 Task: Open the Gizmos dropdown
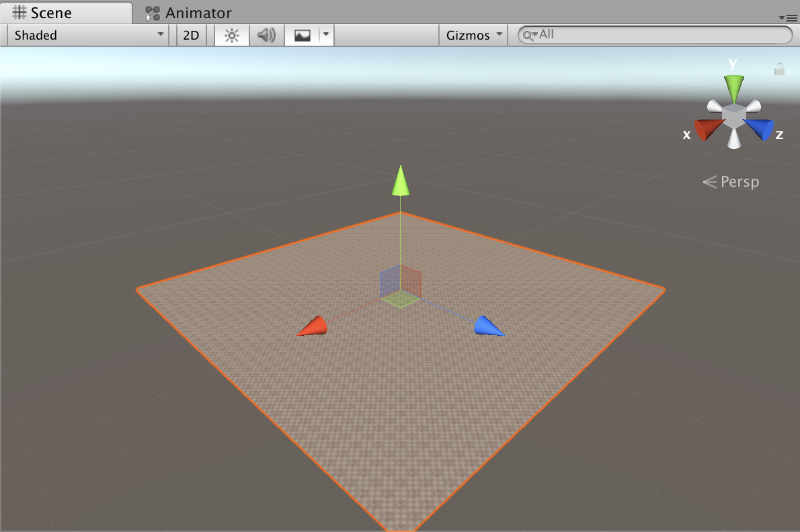pos(473,35)
